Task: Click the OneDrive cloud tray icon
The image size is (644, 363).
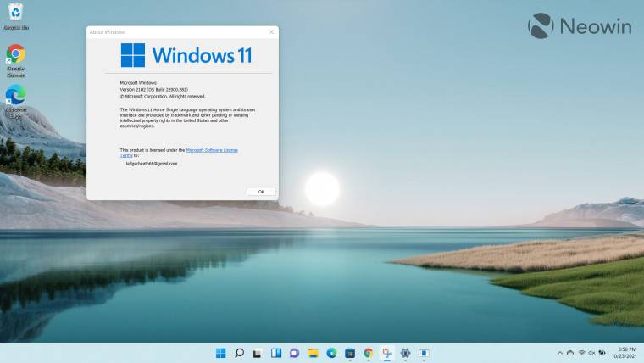Action: [x=570, y=353]
